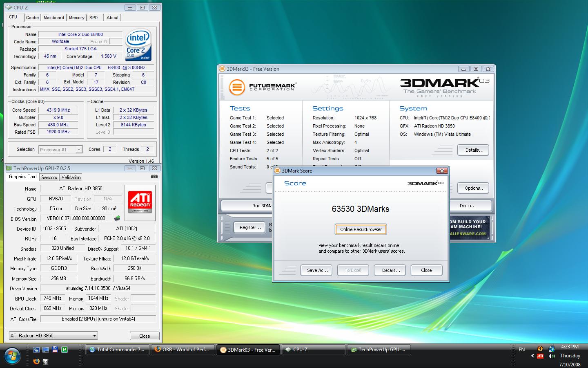
Task: Click the Alienware head quick launch icon
Action: 45,361
